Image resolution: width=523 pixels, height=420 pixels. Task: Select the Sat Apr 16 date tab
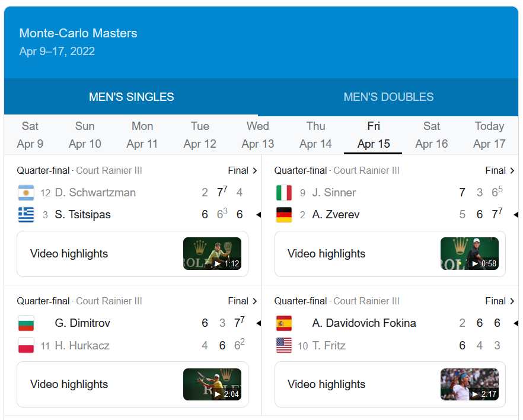pyautogui.click(x=431, y=135)
